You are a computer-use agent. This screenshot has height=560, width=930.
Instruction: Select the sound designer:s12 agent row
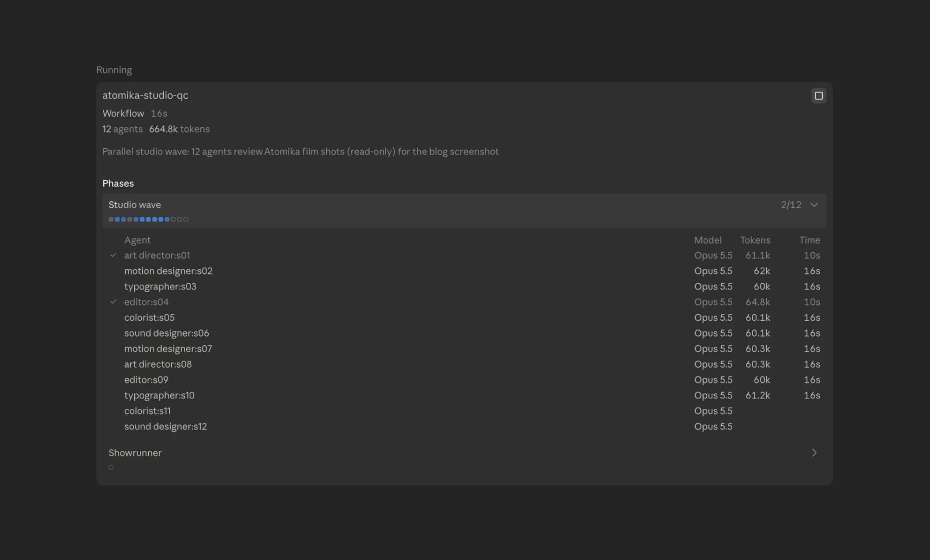click(465, 427)
